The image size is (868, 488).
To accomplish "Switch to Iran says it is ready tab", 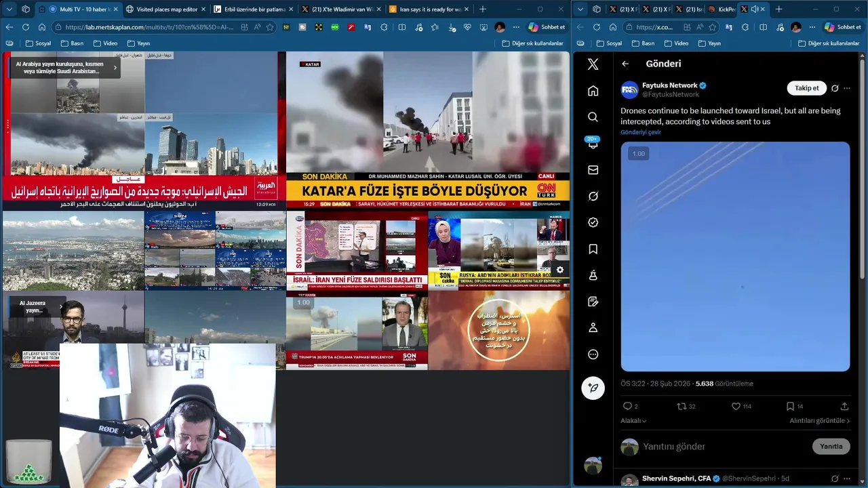I will pos(429,9).
